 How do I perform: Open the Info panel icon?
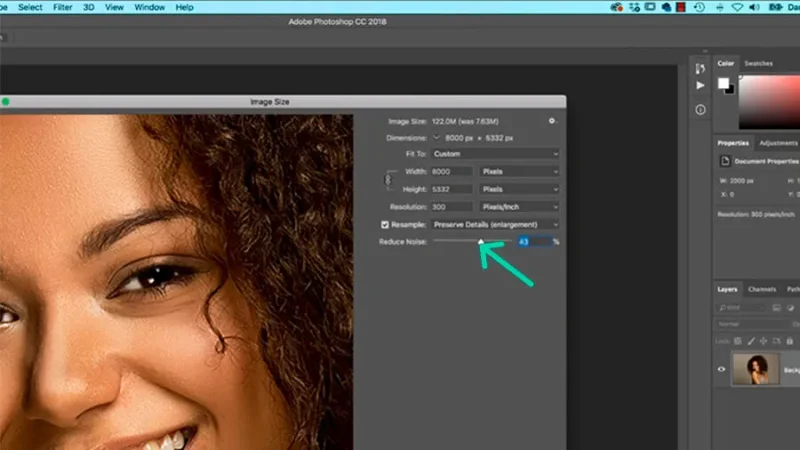coord(700,110)
